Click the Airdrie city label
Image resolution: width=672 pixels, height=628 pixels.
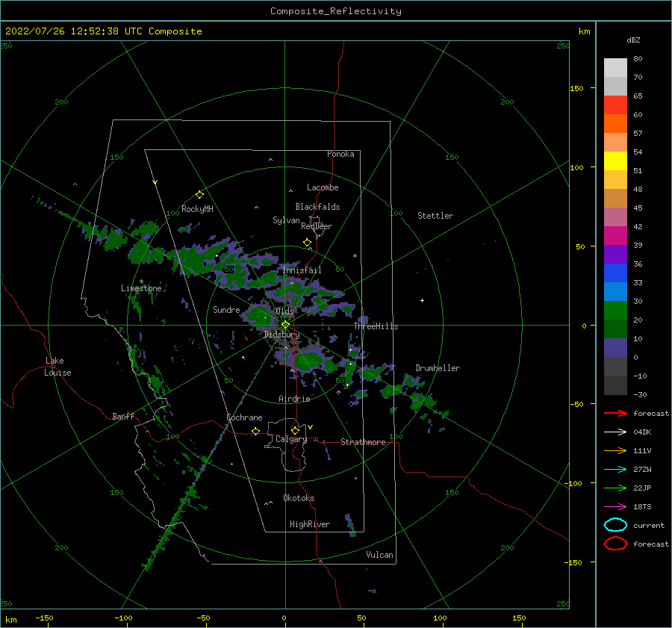(294, 399)
